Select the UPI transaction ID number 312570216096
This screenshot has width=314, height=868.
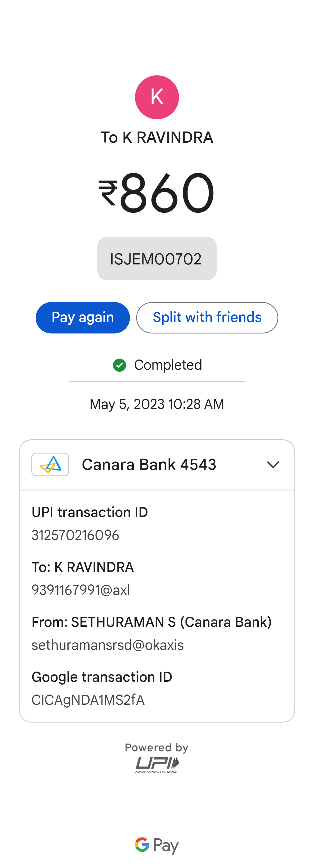(x=75, y=535)
